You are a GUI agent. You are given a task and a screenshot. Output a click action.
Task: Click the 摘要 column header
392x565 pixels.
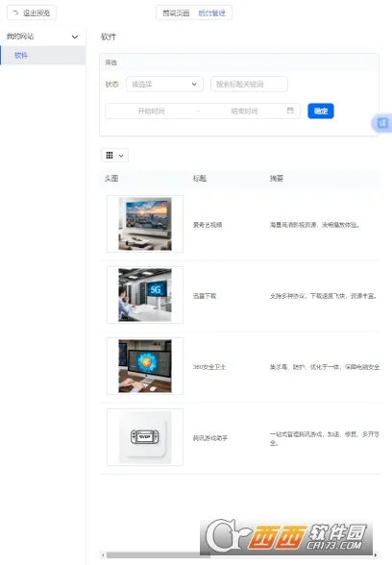(x=277, y=179)
